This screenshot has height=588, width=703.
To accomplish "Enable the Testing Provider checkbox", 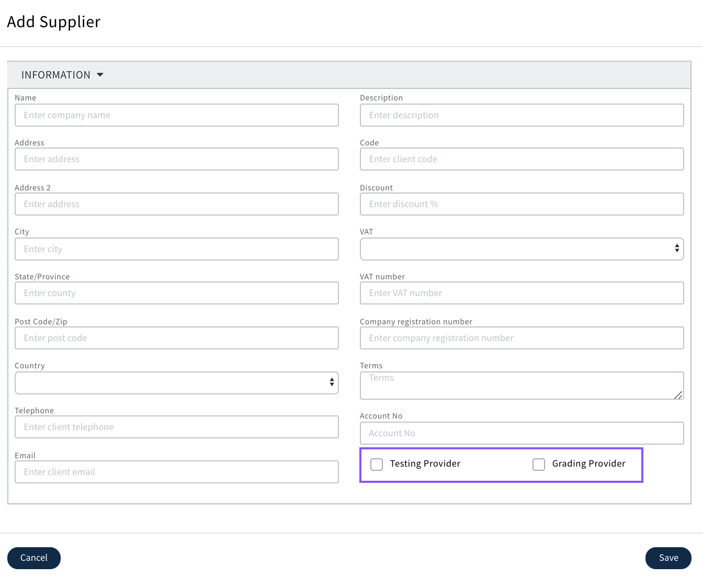I will 377,464.
